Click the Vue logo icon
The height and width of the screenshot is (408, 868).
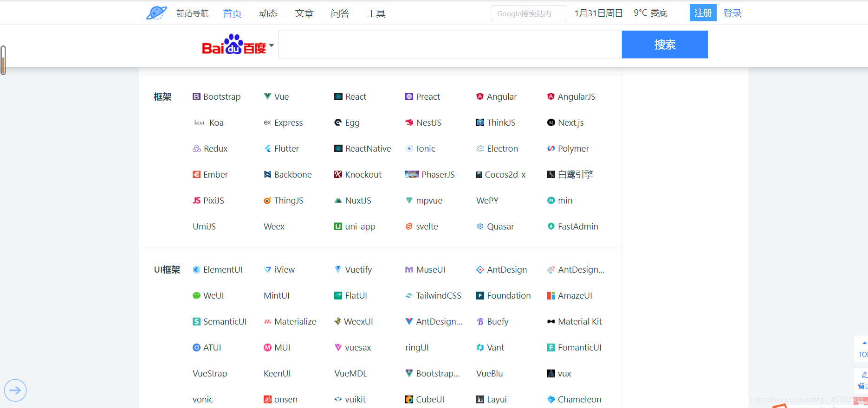coord(267,96)
